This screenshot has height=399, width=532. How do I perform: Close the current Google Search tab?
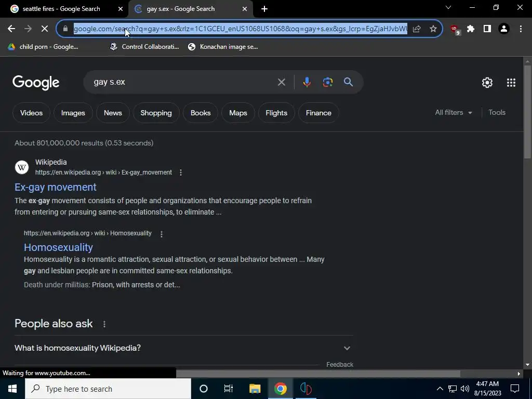245,9
